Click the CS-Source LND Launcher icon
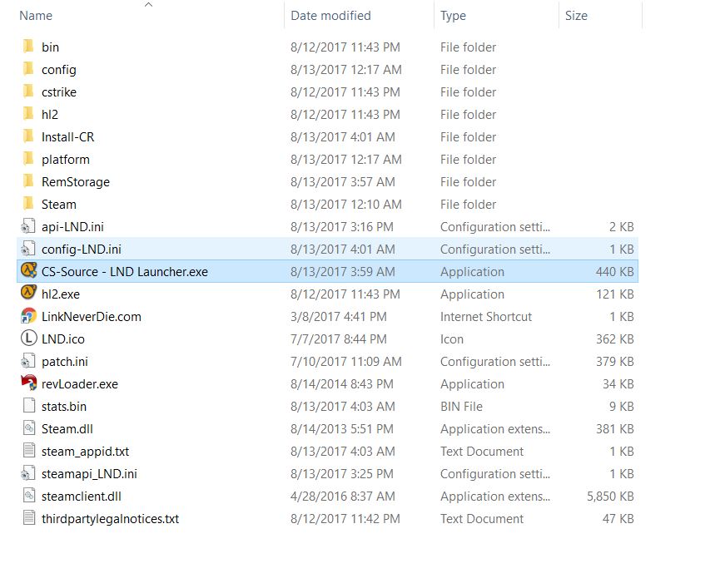The height and width of the screenshot is (588, 720). (28, 271)
